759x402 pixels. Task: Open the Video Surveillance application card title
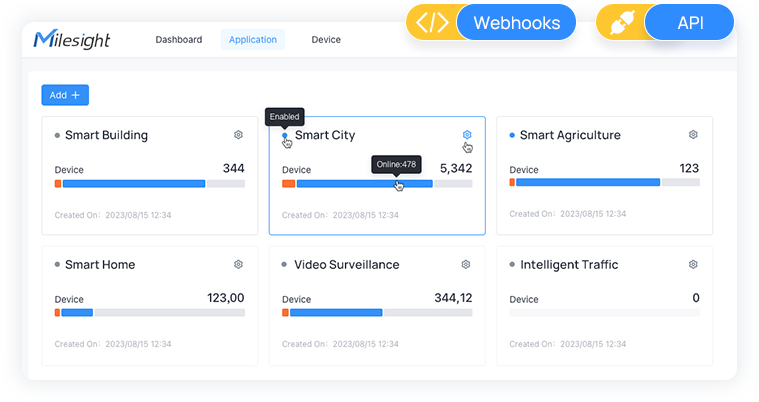pos(347,265)
